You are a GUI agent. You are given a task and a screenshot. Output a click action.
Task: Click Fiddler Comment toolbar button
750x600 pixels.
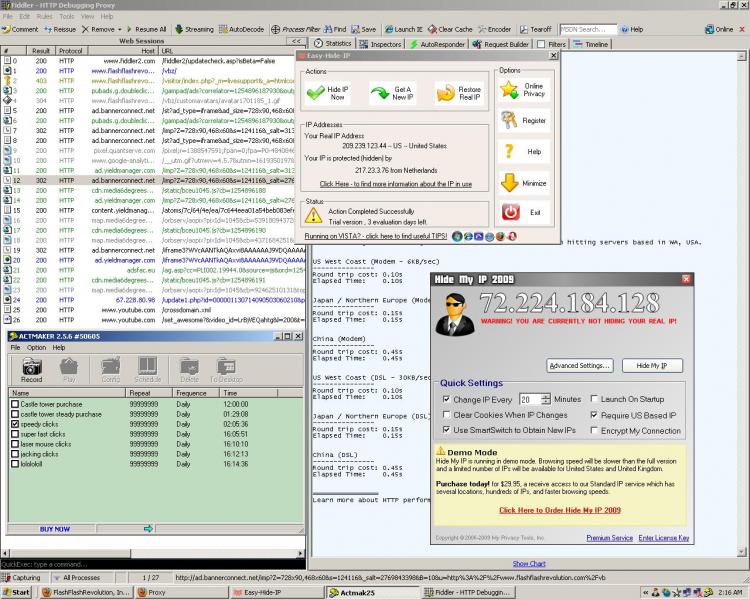click(x=20, y=29)
